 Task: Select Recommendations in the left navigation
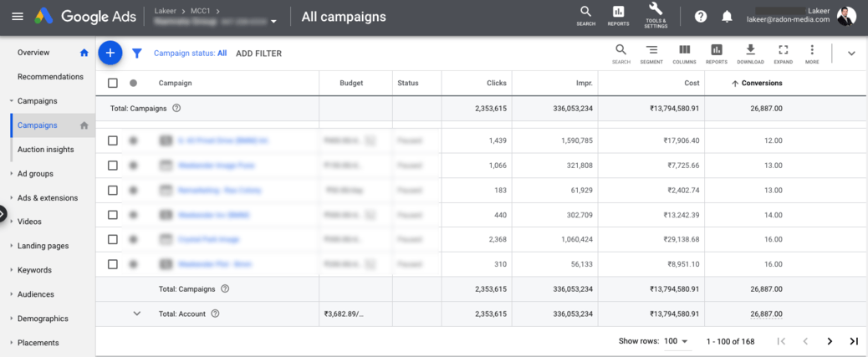(50, 77)
